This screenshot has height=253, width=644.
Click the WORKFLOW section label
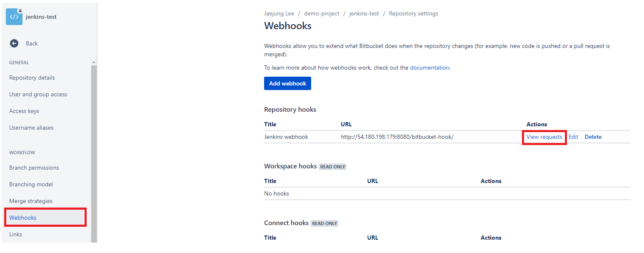[22, 153]
